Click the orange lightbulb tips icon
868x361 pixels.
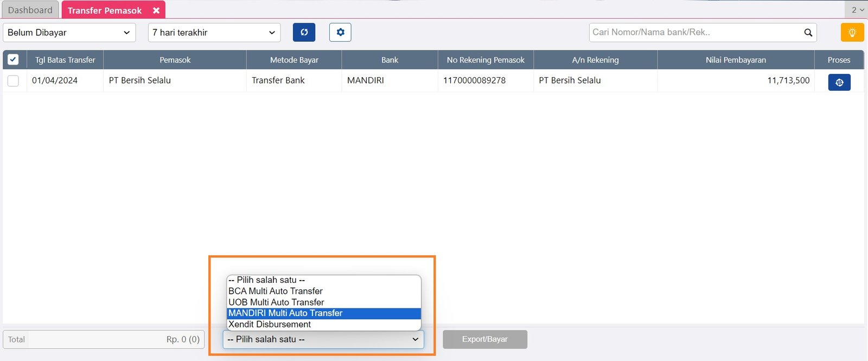tap(852, 33)
